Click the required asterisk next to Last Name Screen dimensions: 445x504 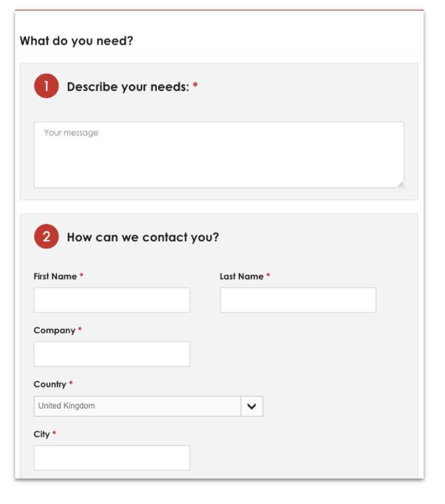(268, 276)
